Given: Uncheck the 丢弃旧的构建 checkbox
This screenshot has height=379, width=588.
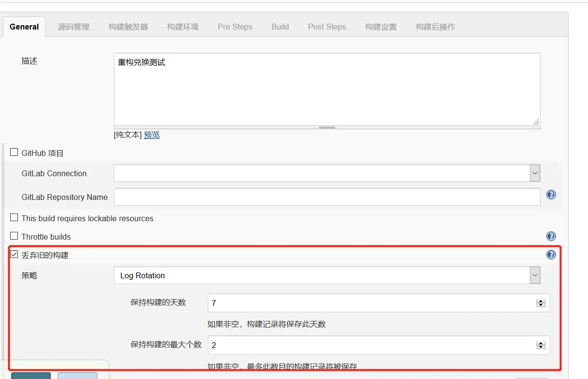Looking at the screenshot, I should click(14, 255).
